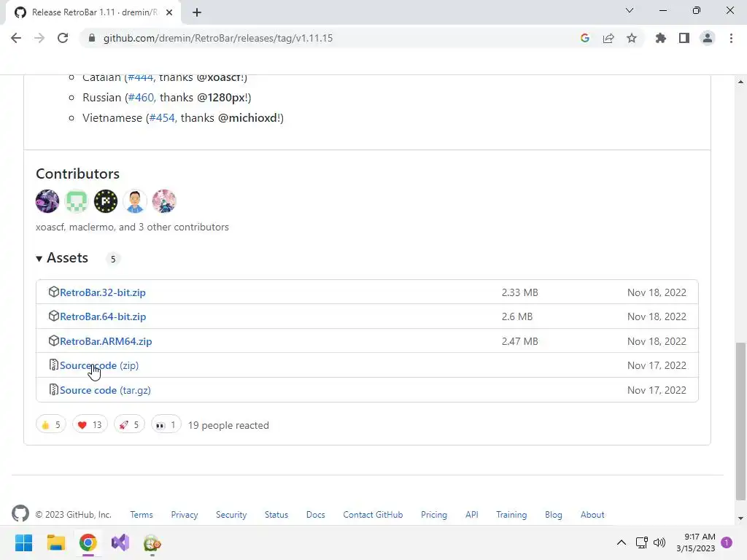Open fourth cartoon man contributor avatar
The width and height of the screenshot is (747, 560).
tap(135, 201)
